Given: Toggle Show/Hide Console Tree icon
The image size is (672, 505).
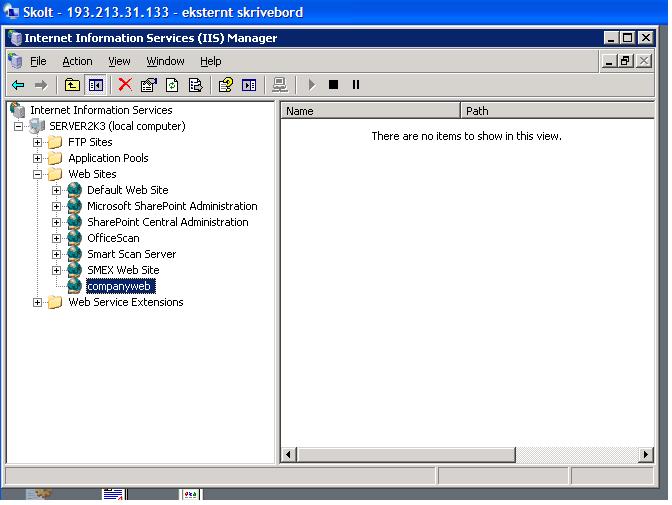Looking at the screenshot, I should pos(96,85).
